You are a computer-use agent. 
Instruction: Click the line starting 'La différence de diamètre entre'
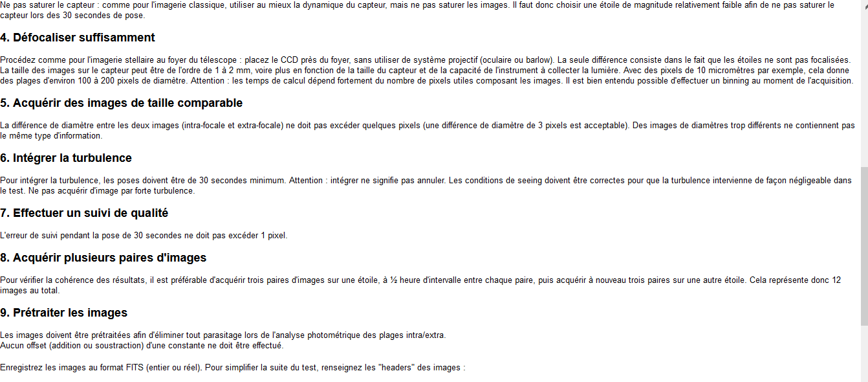pyautogui.click(x=427, y=126)
